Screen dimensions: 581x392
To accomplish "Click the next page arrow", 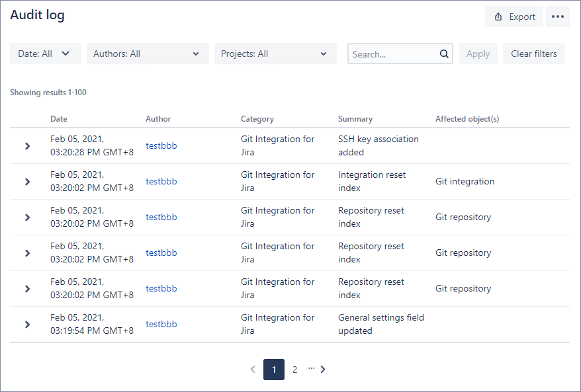I will [323, 370].
